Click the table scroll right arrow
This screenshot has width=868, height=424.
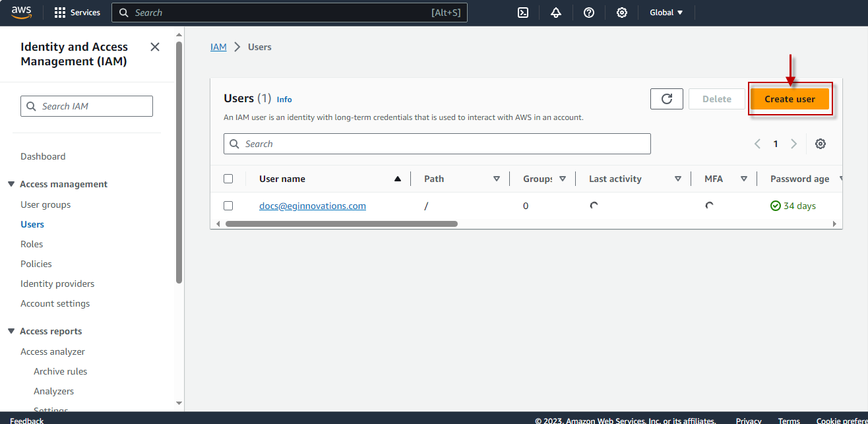(x=836, y=224)
